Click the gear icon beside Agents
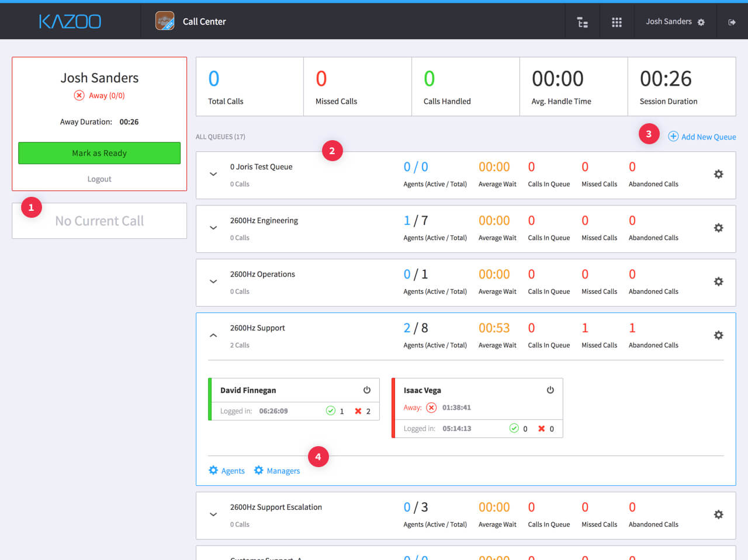The width and height of the screenshot is (748, 560). click(213, 470)
